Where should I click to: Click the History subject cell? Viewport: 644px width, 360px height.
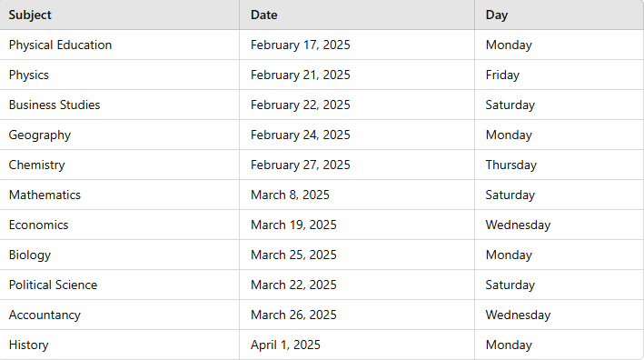pos(120,345)
